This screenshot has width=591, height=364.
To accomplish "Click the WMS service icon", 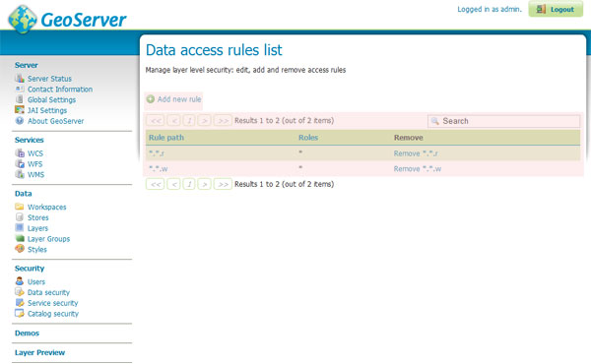I will 20,174.
